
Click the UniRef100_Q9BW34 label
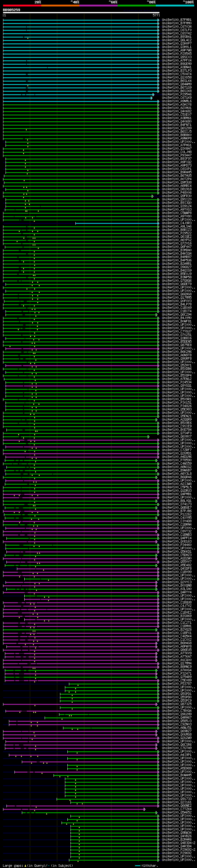coord(176,833)
